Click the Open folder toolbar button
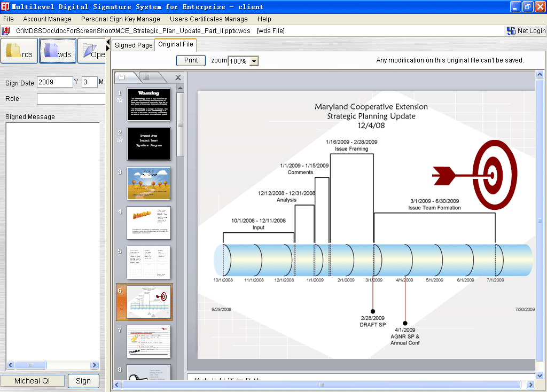The height and width of the screenshot is (392, 547). tap(91, 51)
